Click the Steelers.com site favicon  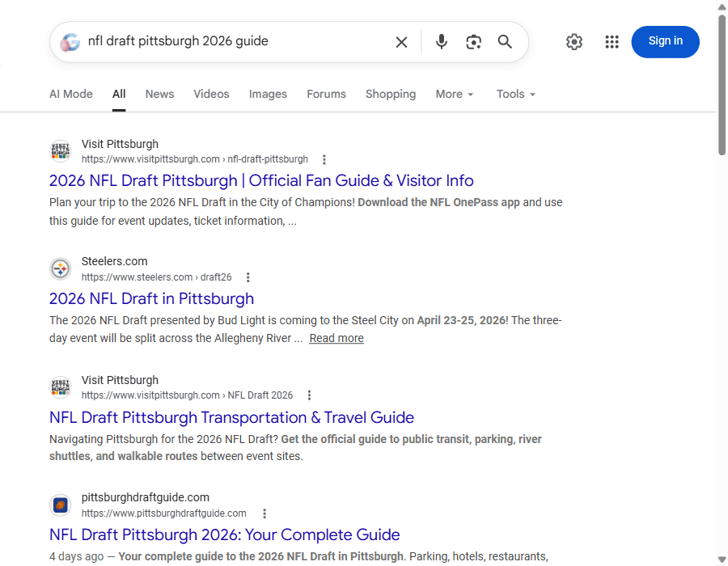click(x=61, y=268)
